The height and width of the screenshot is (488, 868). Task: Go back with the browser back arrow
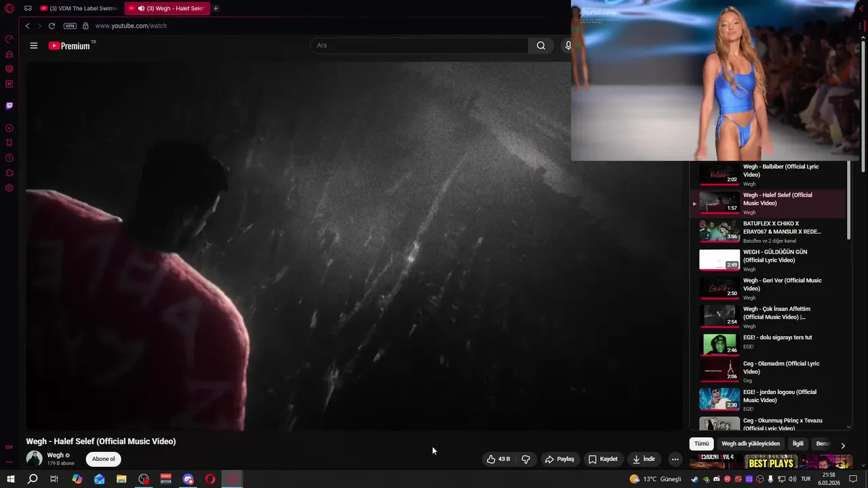click(27, 26)
